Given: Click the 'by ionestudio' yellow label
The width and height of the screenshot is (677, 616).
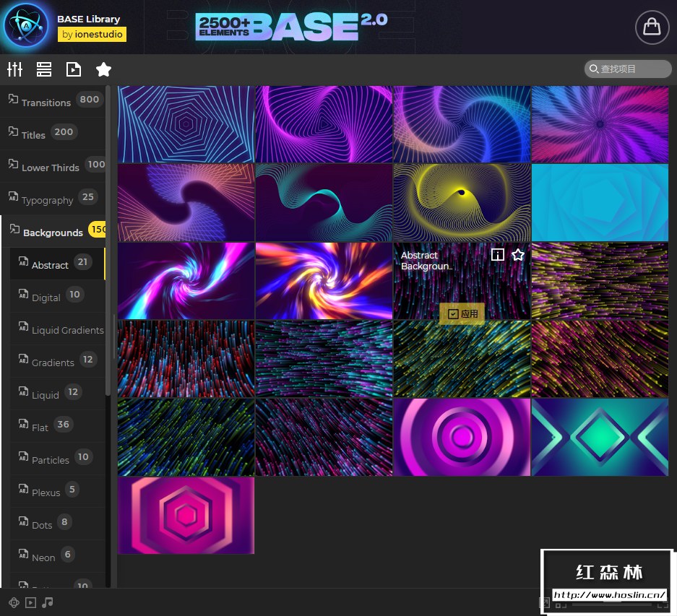Looking at the screenshot, I should click(x=92, y=34).
